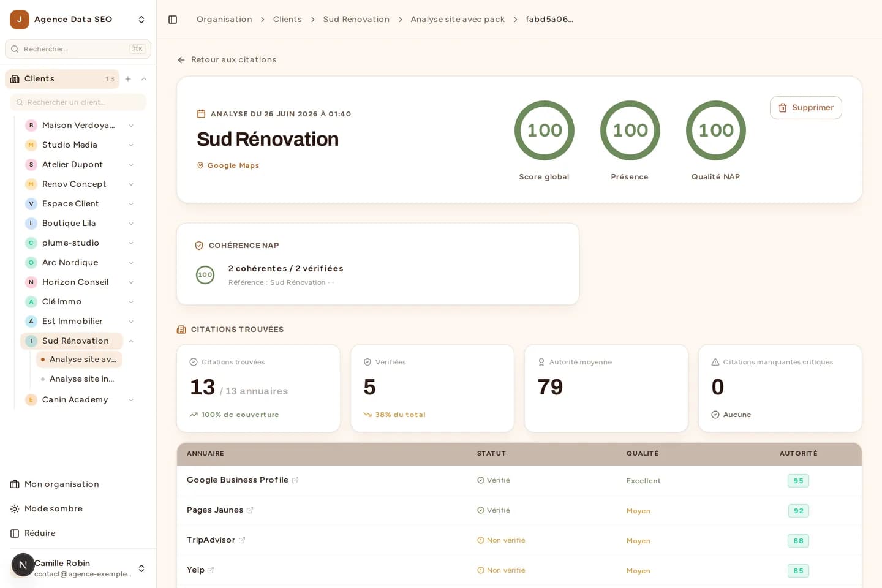The image size is (882, 588).
Task: Open Pages Jaunes external link icon
Action: point(250,510)
